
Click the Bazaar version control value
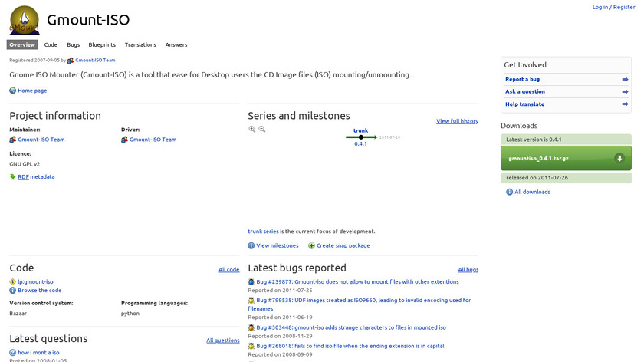[x=18, y=314]
